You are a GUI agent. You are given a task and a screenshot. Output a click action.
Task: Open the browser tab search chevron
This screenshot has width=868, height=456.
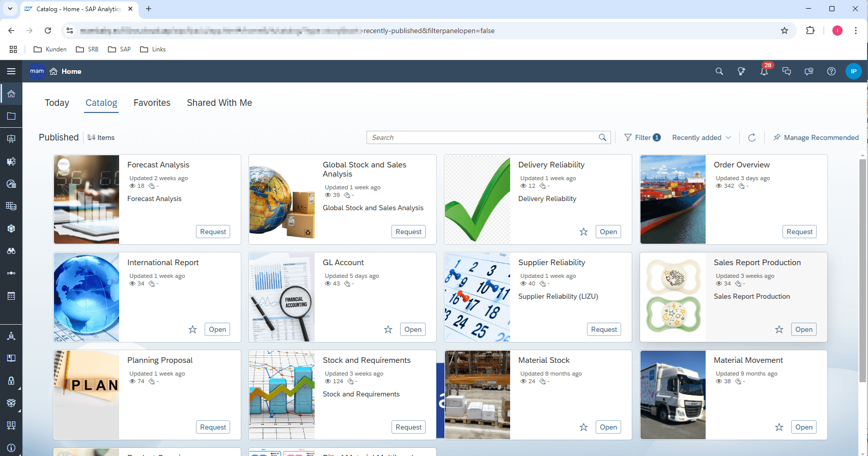coord(10,9)
